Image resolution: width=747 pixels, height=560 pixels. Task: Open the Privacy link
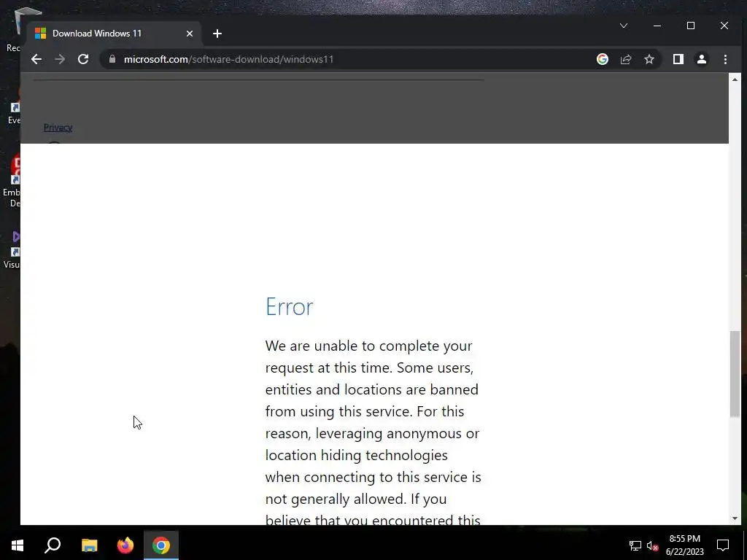coord(58,128)
